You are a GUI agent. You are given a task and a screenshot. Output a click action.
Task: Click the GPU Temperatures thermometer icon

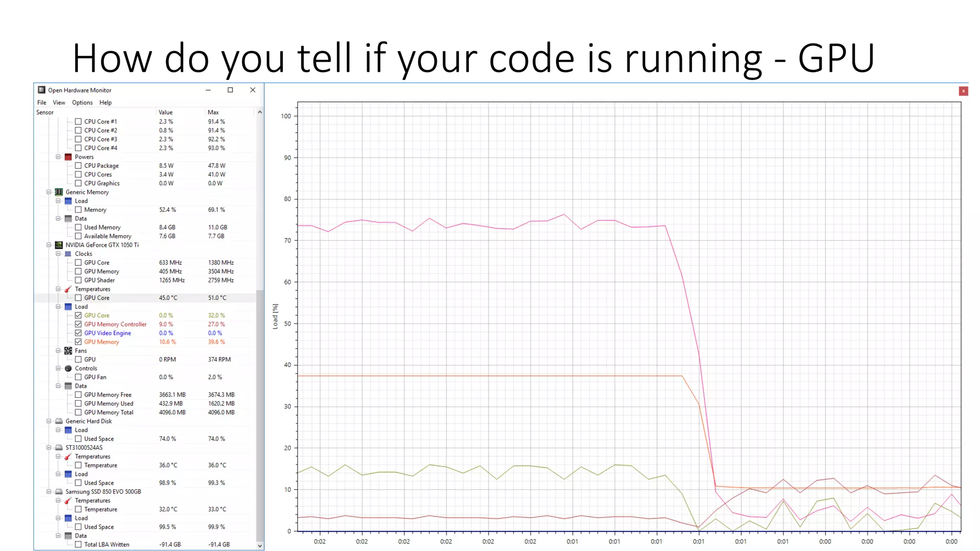point(68,289)
